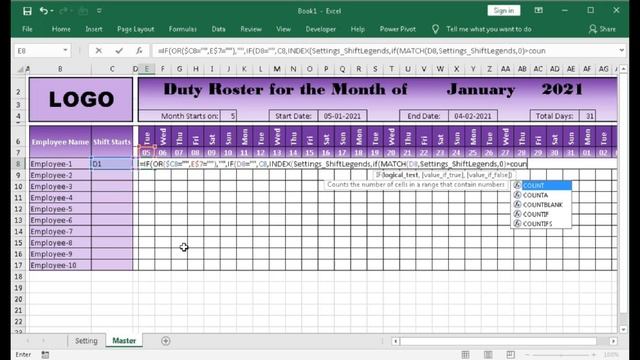
Task: Select the Master sheet tab
Action: (124, 340)
